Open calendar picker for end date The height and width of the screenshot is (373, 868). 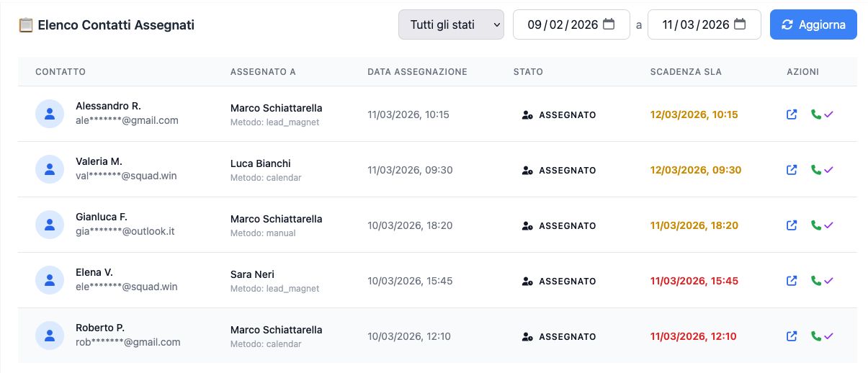click(x=740, y=24)
